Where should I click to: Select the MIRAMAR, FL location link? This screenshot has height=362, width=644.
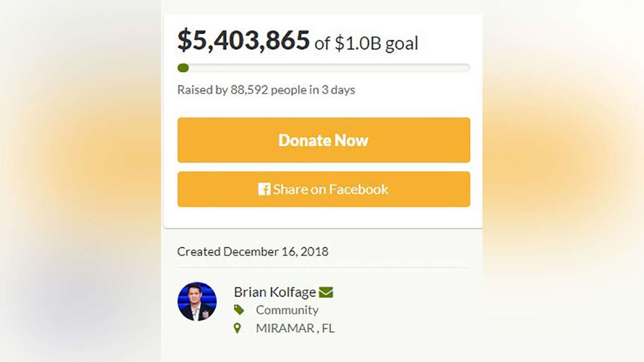(295, 328)
